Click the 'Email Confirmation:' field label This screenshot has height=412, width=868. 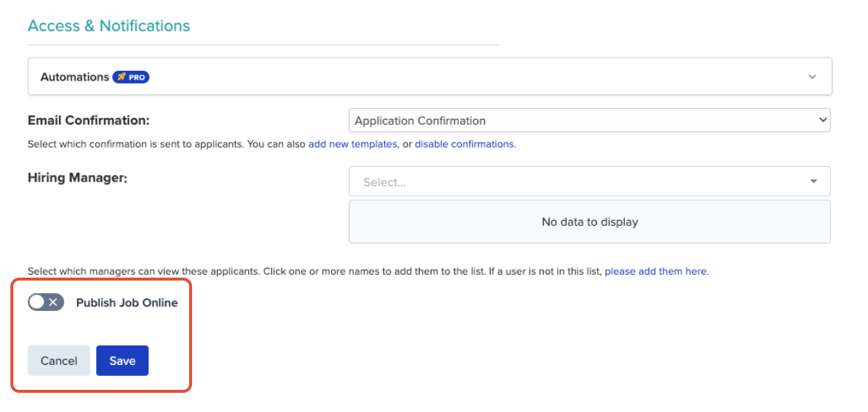click(89, 120)
